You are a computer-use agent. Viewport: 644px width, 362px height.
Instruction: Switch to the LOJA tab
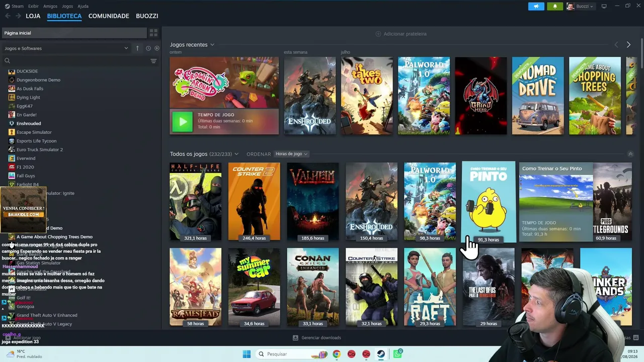(x=33, y=16)
